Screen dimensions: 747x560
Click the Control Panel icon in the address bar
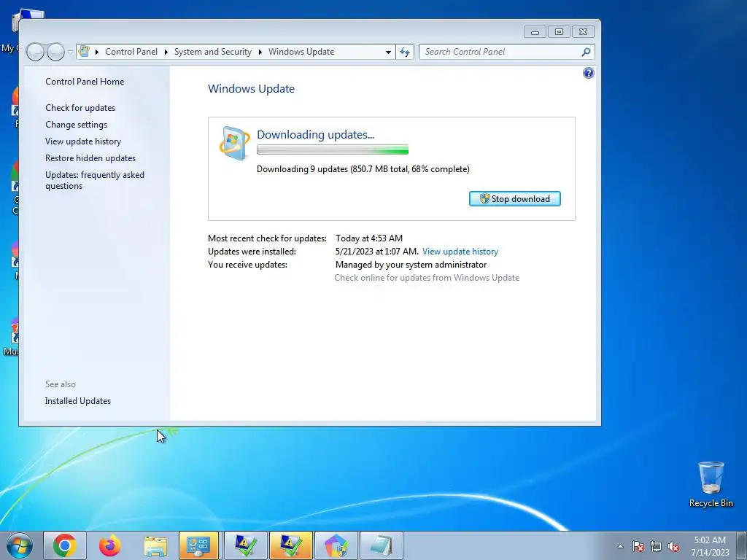84,52
